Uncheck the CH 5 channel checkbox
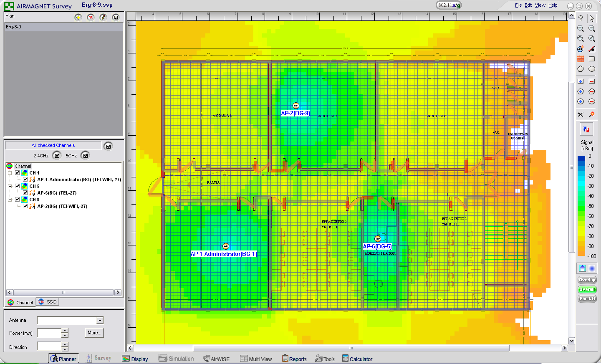The height and width of the screenshot is (364, 601). point(17,186)
